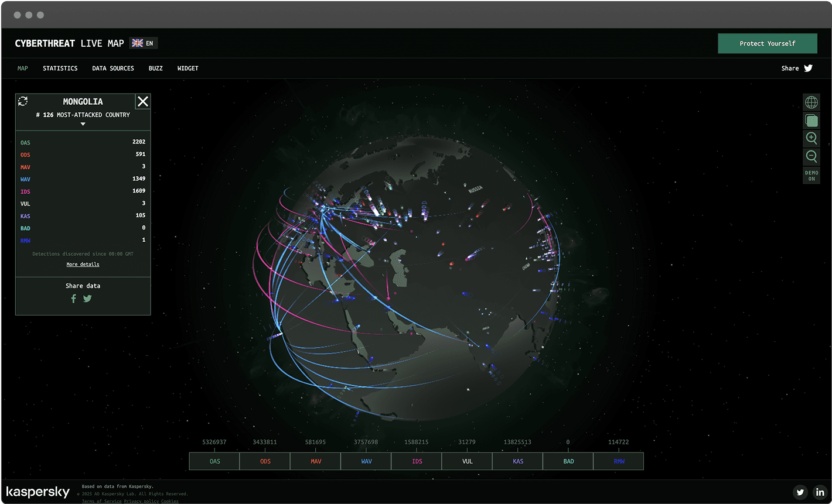832x504 pixels.
Task: Open EN language selector
Action: [144, 43]
